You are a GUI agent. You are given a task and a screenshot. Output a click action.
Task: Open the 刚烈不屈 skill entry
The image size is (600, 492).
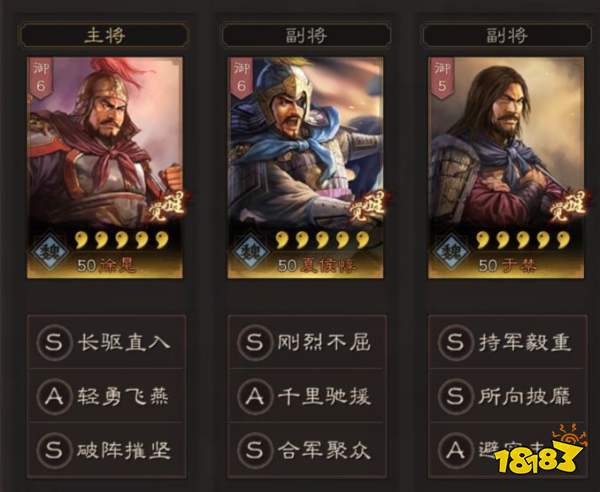(x=307, y=342)
